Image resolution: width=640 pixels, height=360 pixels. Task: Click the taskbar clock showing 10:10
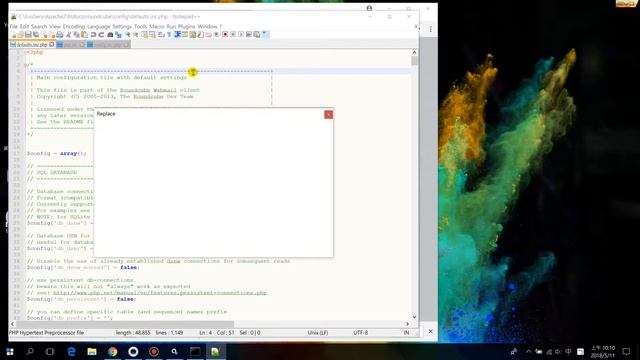[603, 351]
